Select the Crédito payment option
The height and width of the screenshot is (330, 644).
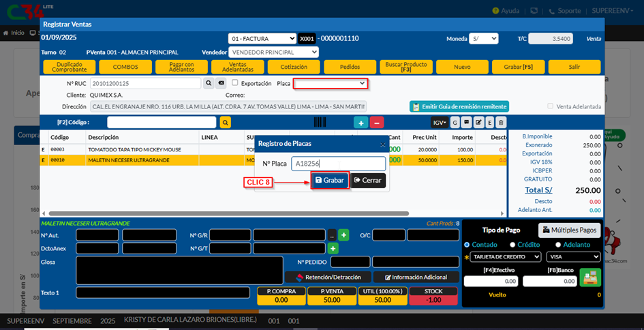513,245
